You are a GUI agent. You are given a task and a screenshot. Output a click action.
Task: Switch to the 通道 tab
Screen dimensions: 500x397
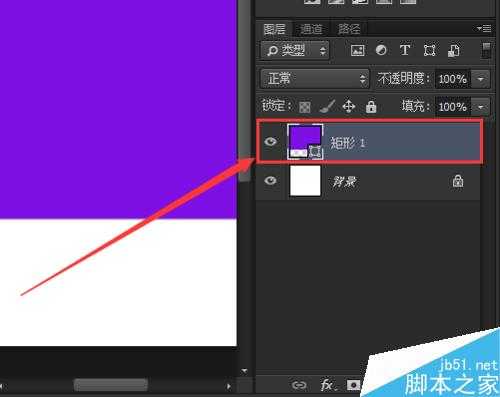click(311, 29)
